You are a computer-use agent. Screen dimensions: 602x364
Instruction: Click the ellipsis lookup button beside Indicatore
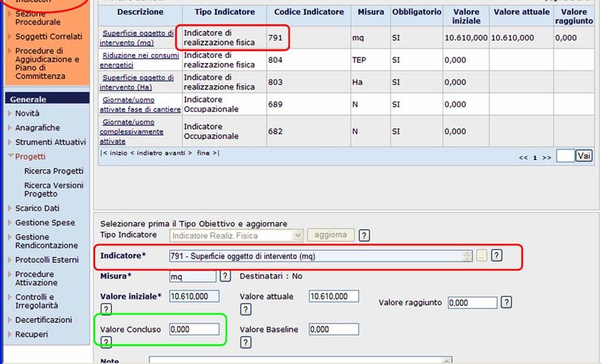482,256
